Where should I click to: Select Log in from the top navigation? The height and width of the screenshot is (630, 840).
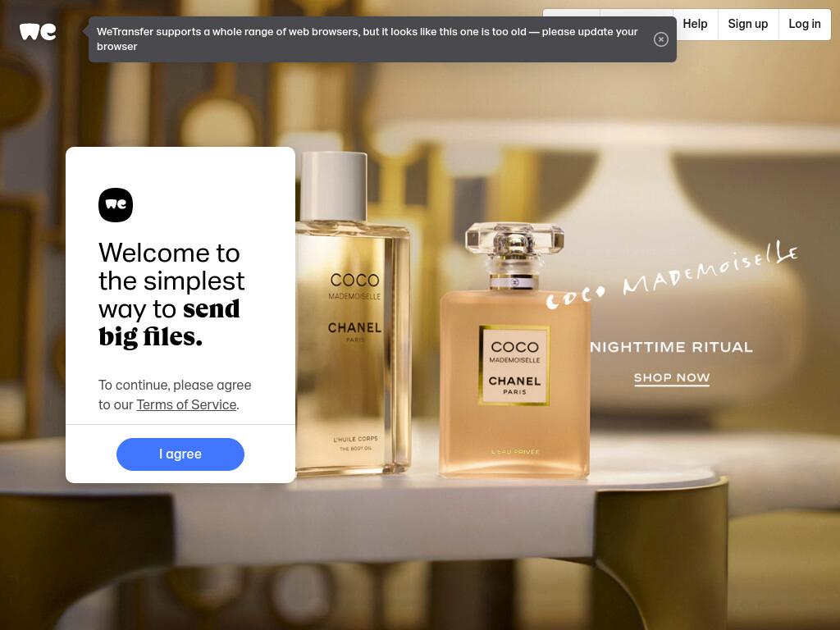pos(804,24)
